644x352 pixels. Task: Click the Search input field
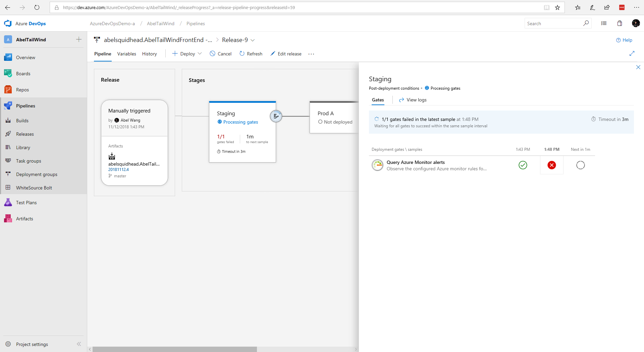(x=553, y=24)
